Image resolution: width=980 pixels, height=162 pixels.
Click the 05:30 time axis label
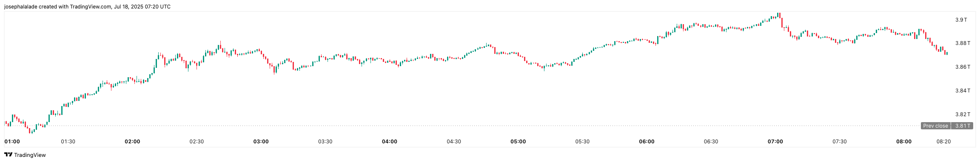click(x=582, y=142)
